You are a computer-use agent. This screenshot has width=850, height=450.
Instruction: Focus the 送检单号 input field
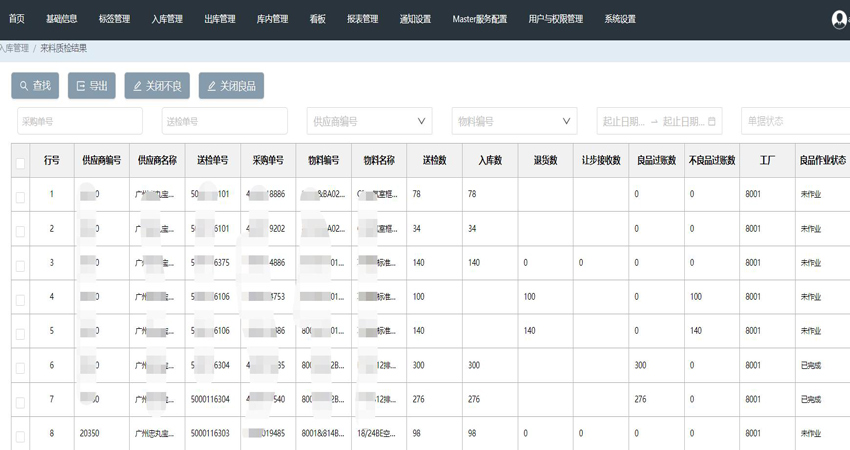(x=224, y=122)
